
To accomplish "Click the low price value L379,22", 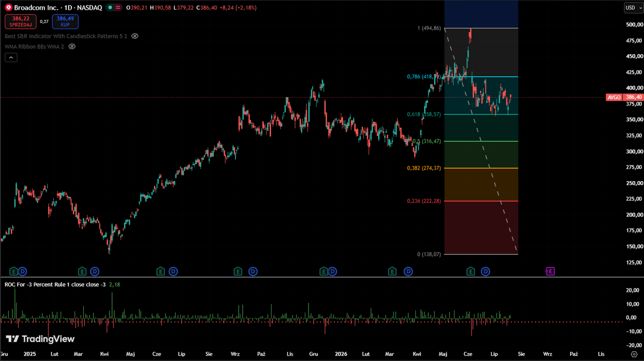I will point(184,8).
